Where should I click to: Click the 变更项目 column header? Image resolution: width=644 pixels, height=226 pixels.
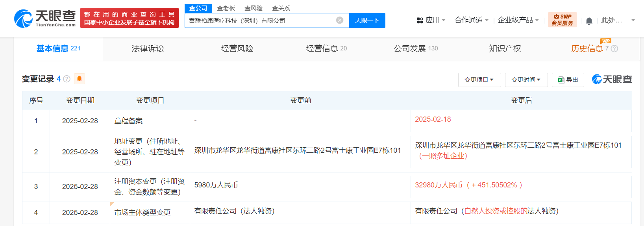click(x=150, y=100)
